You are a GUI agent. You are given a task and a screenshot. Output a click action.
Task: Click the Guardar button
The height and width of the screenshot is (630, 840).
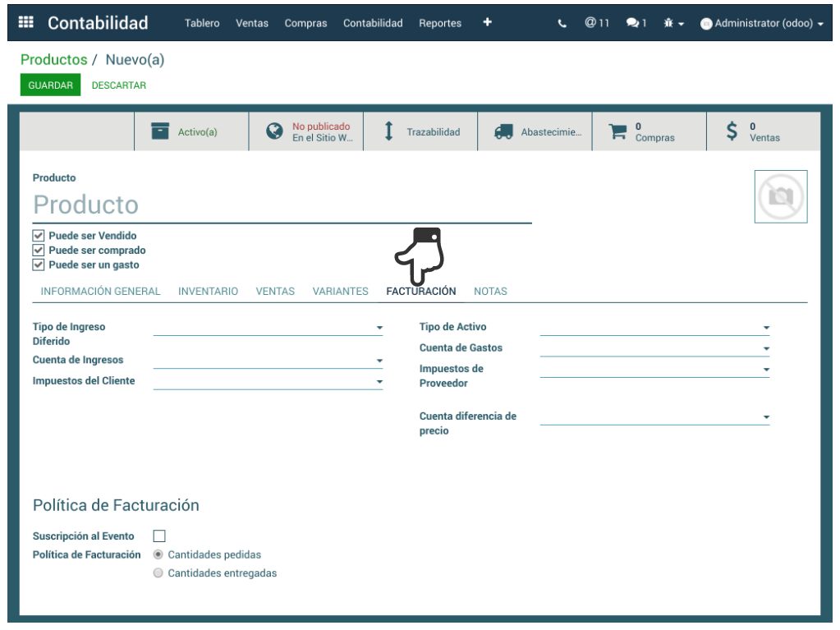pos(50,85)
